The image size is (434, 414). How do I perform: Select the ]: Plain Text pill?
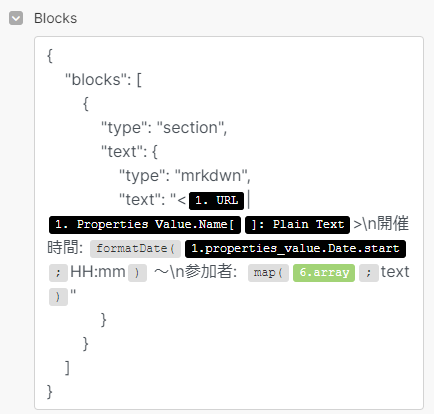pos(297,224)
